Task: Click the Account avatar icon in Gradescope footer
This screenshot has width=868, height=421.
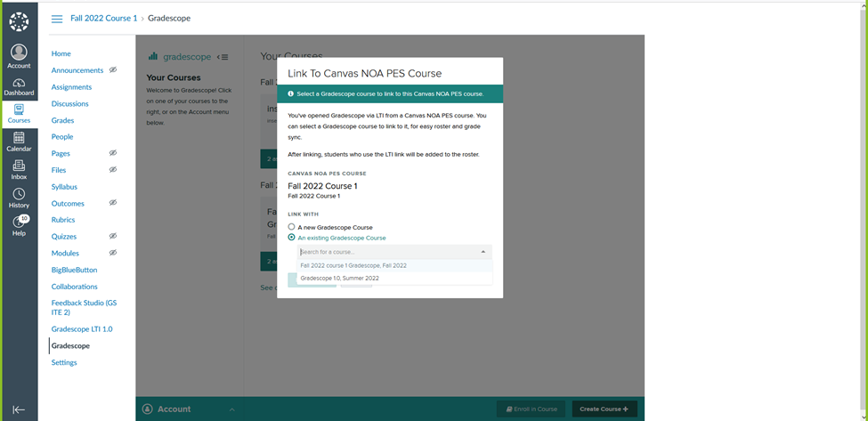Action: click(147, 409)
